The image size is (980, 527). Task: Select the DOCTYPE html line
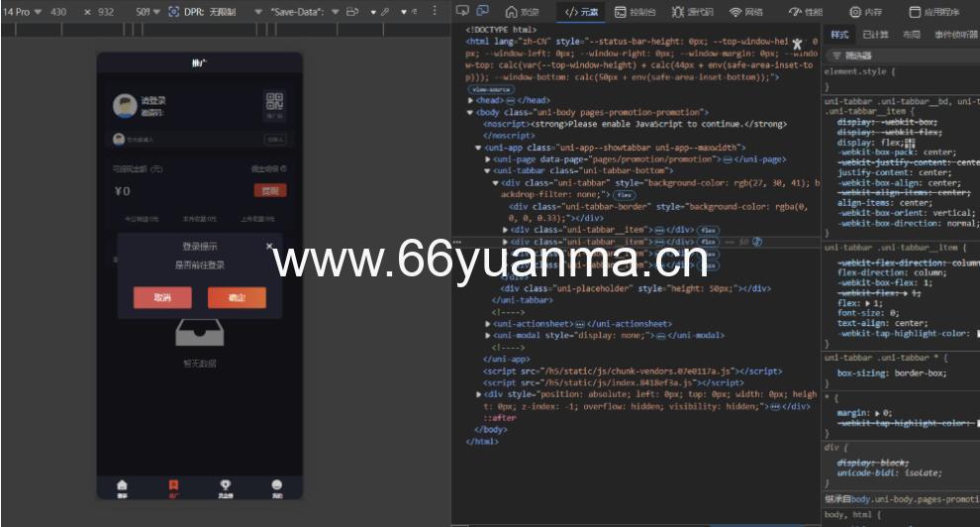pyautogui.click(x=501, y=30)
